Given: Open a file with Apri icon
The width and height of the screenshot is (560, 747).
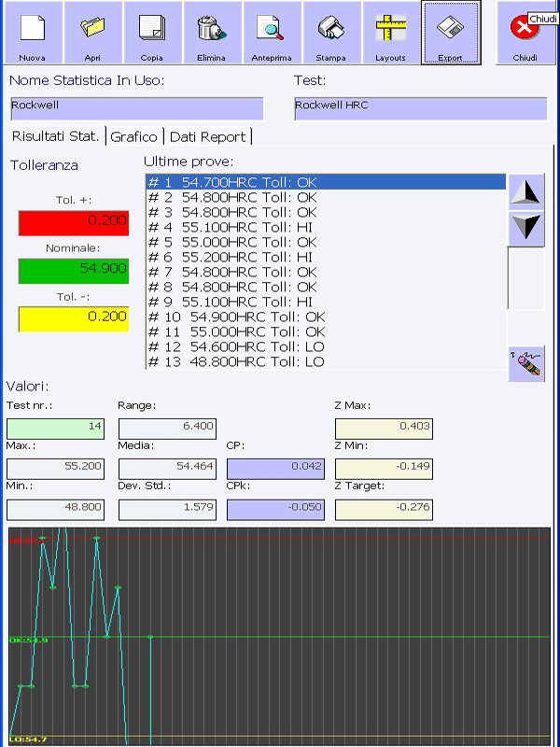Looking at the screenshot, I should click(x=92, y=33).
